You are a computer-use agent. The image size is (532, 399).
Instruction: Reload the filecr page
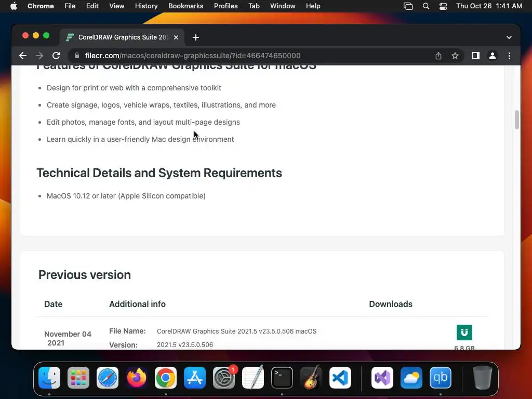(x=56, y=56)
